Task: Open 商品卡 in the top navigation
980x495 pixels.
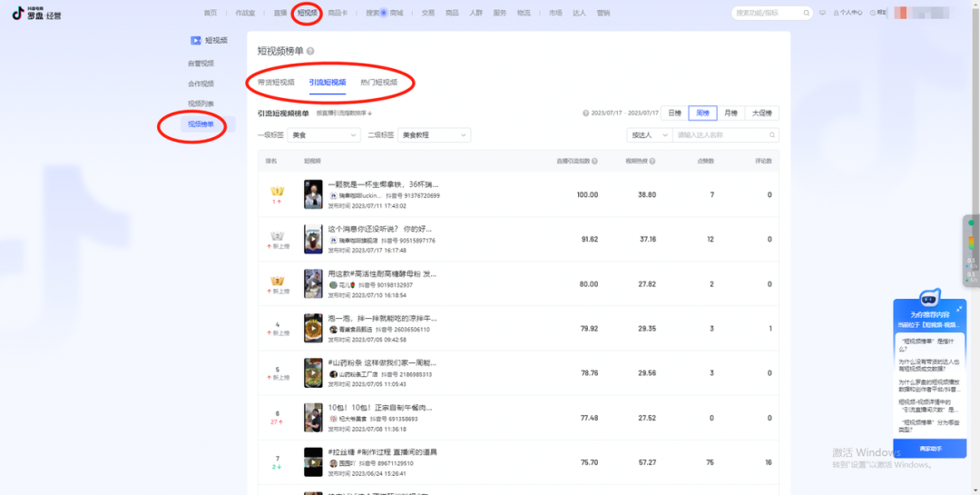Action: 338,13
